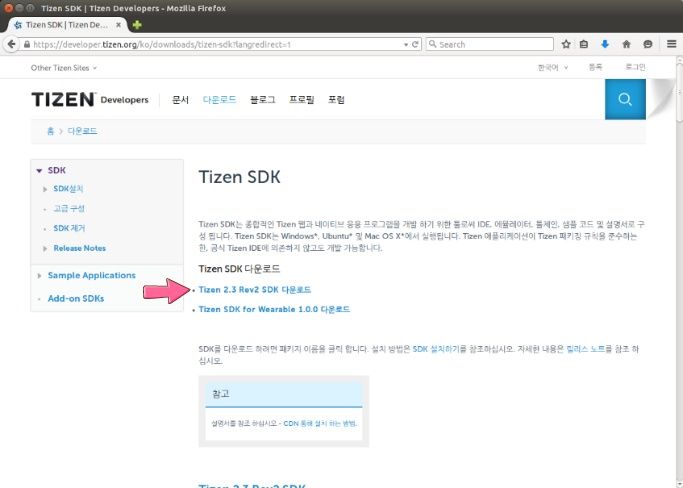683x488 pixels.
Task: Select the 문서 menu item
Action: (x=180, y=100)
